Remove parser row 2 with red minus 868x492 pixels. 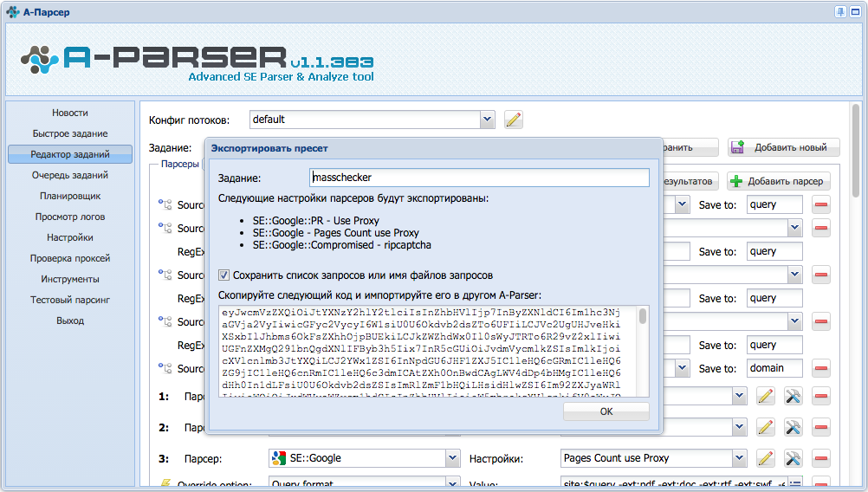821,427
